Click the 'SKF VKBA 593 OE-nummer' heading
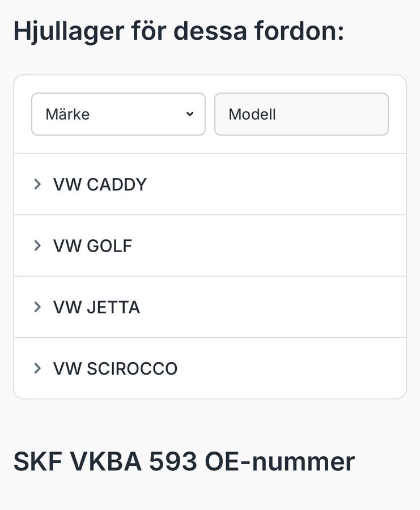The width and height of the screenshot is (420, 510). coord(184,462)
